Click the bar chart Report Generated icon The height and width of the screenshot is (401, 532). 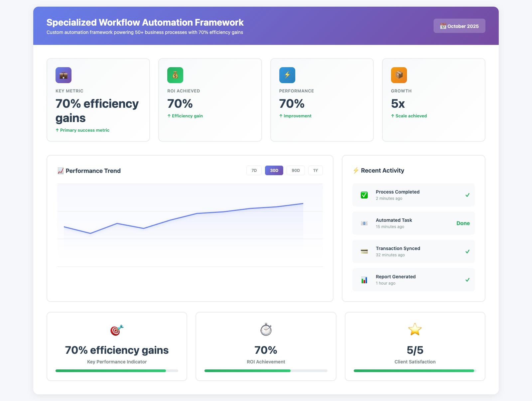click(x=364, y=280)
